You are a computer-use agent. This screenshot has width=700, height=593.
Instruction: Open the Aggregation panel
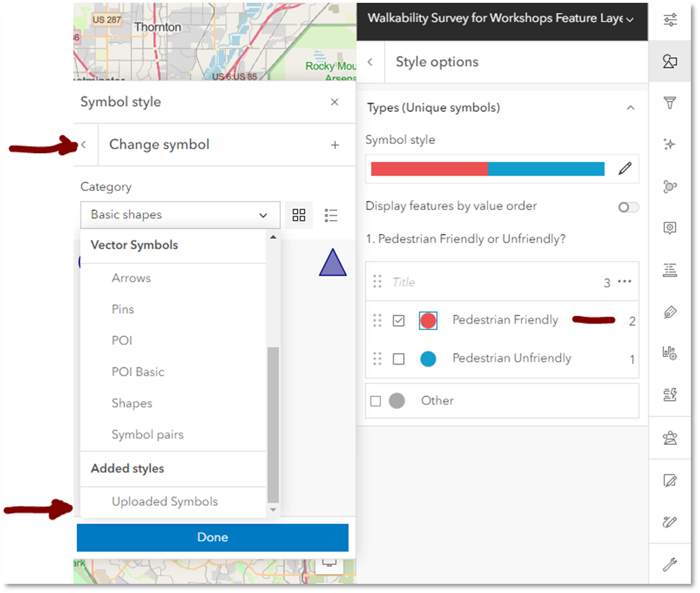tap(669, 185)
